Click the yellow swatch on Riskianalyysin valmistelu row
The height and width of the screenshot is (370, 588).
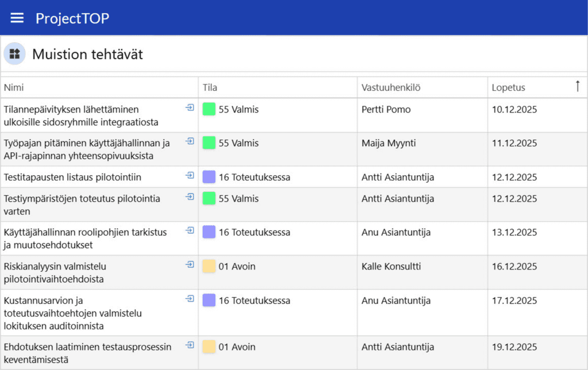[209, 266]
